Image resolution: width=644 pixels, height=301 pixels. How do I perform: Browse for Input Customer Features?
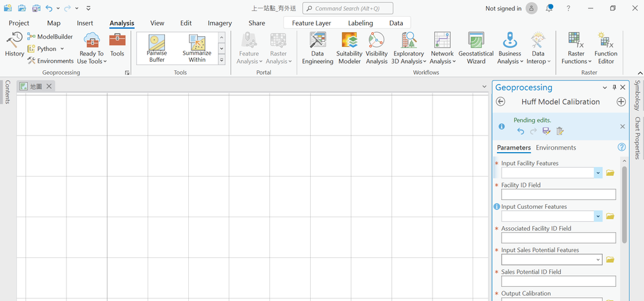click(610, 217)
